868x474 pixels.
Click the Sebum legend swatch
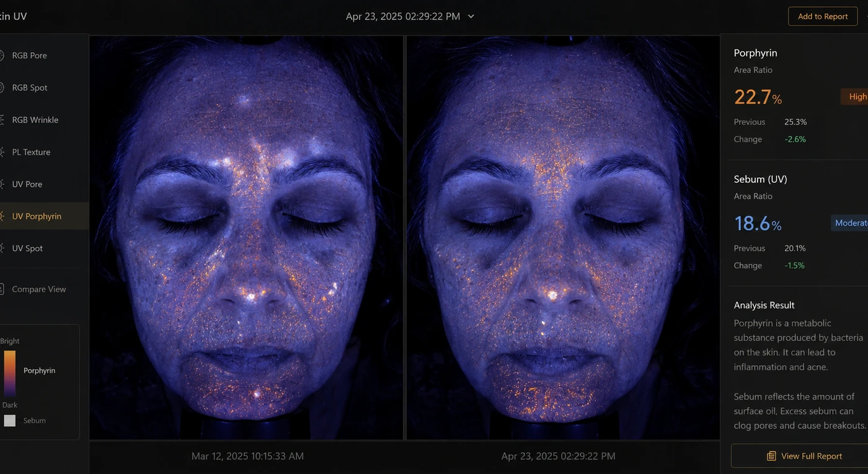click(x=10, y=421)
